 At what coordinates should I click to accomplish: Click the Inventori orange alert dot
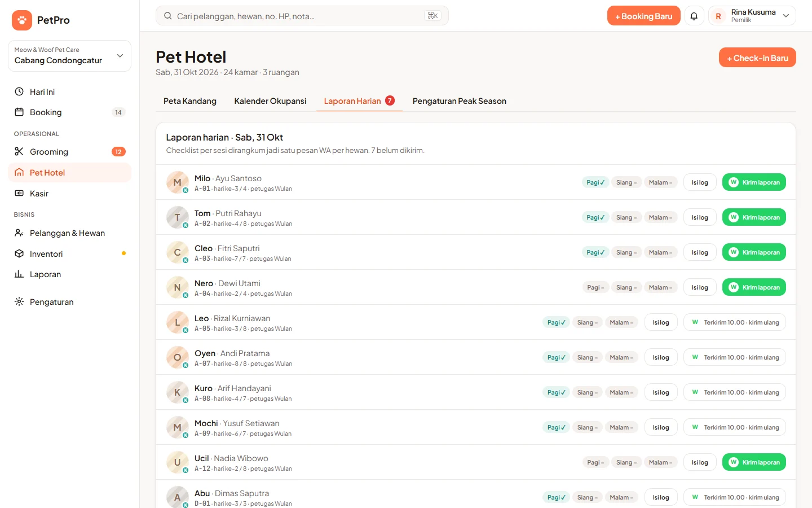(123, 253)
